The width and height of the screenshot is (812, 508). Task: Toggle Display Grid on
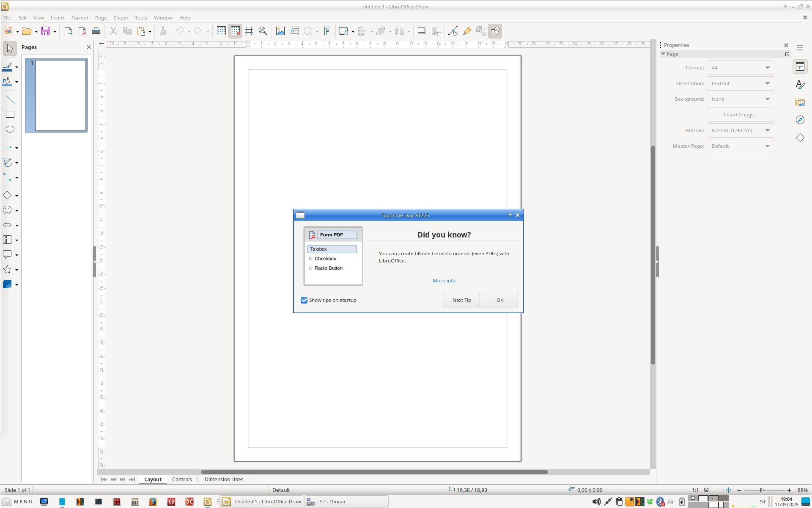[x=221, y=31]
